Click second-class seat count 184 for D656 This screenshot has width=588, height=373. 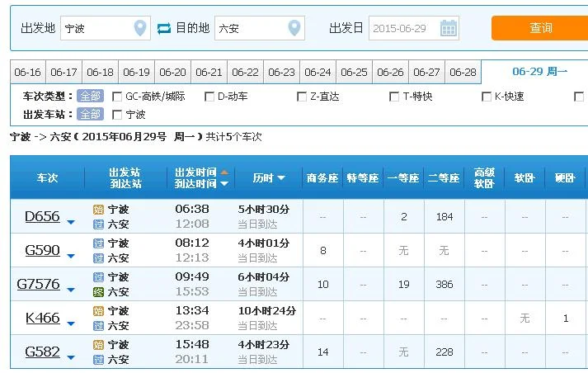coord(445,217)
